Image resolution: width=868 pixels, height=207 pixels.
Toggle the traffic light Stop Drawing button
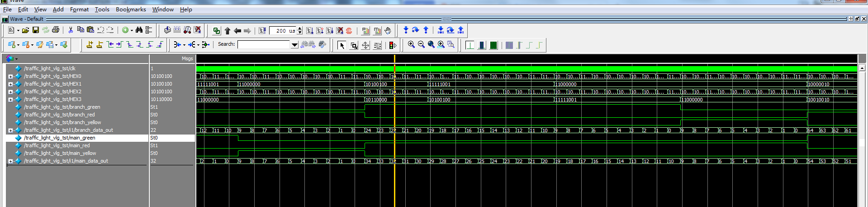click(393, 45)
